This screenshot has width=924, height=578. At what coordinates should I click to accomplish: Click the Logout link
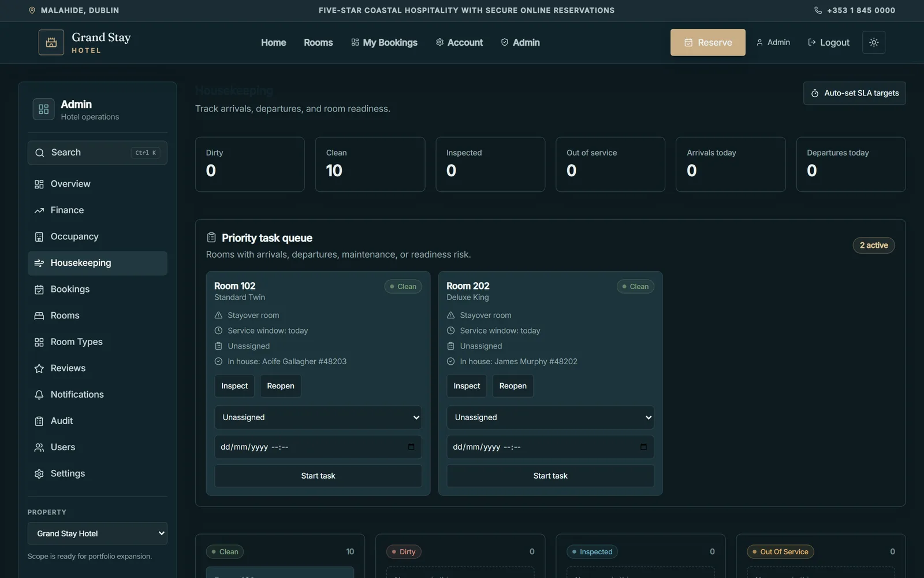(x=829, y=42)
